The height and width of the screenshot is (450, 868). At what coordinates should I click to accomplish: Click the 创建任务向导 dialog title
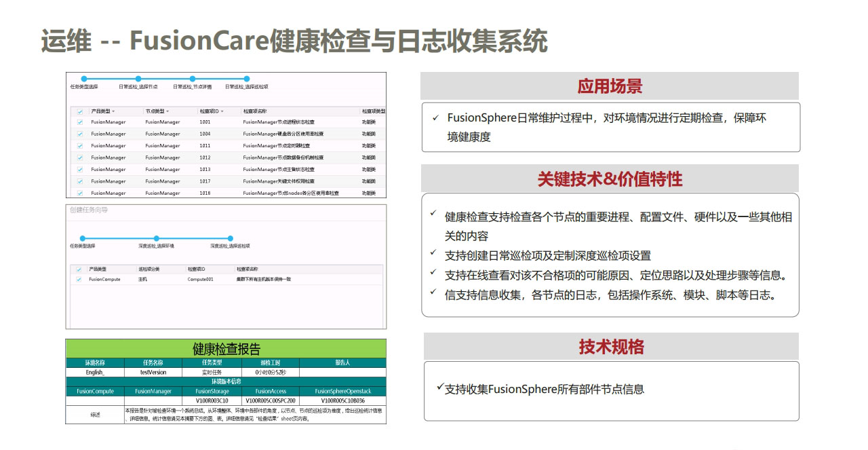pos(89,210)
